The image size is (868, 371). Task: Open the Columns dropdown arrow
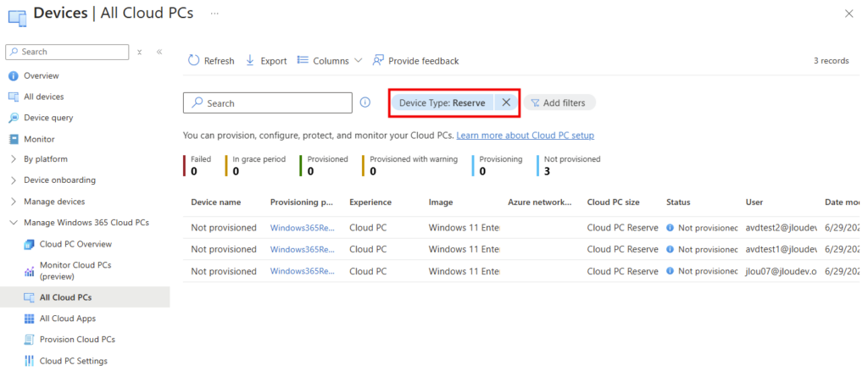point(359,60)
